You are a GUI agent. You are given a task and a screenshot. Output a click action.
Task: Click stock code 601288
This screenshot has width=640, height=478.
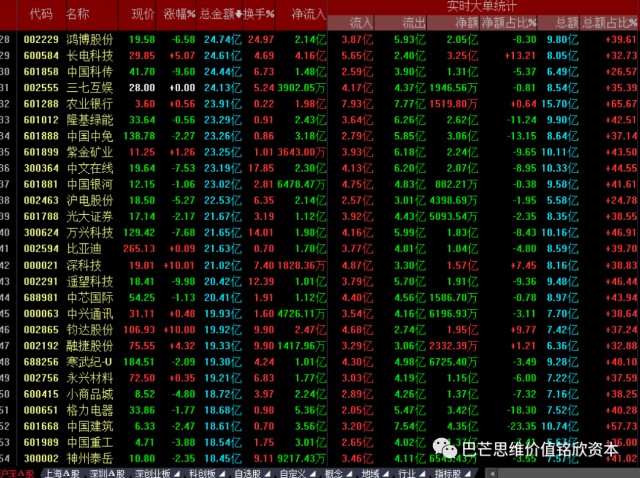point(41,104)
